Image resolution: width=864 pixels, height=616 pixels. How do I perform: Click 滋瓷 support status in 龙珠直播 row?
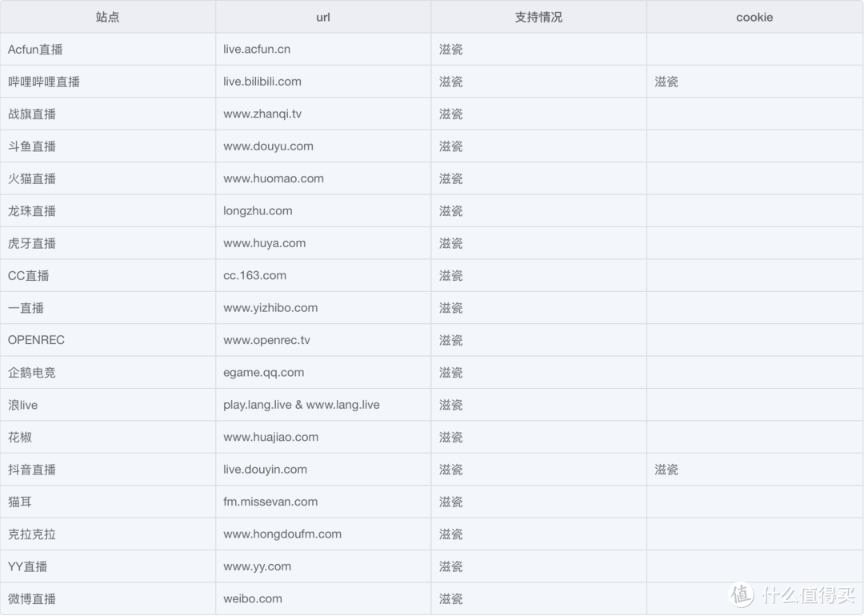click(x=450, y=211)
